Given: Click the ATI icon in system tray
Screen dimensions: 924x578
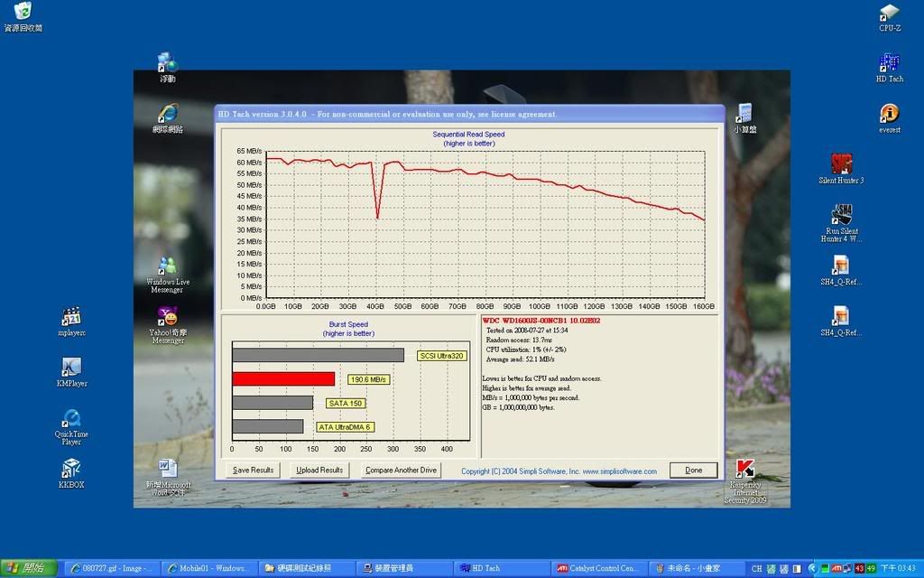Looking at the screenshot, I should [x=837, y=569].
